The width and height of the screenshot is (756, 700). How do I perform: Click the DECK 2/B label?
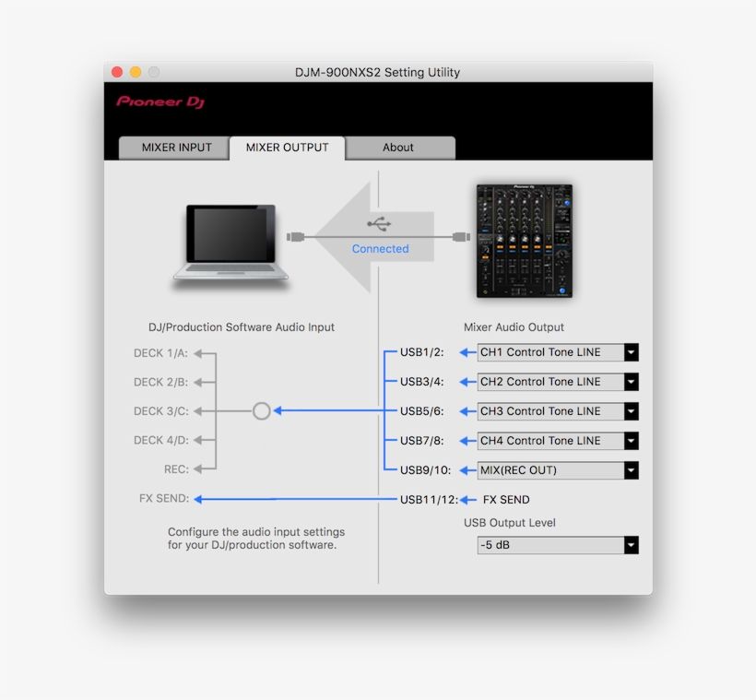pos(160,382)
